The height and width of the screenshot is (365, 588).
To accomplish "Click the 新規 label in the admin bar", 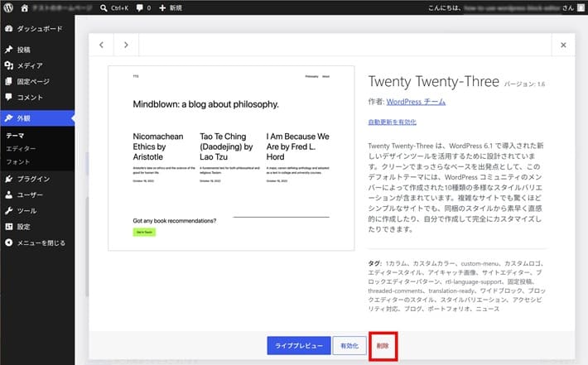I will [x=176, y=8].
